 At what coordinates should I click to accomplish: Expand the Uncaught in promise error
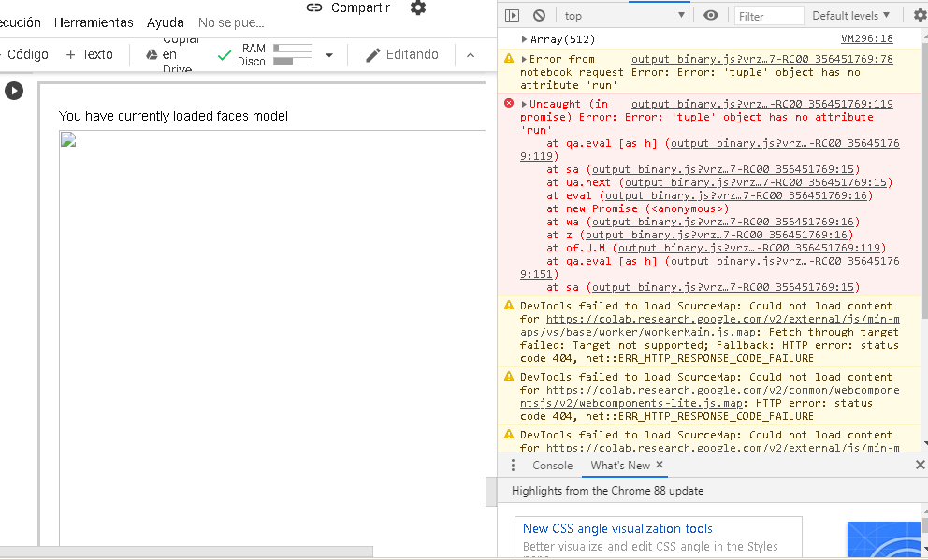(x=524, y=104)
